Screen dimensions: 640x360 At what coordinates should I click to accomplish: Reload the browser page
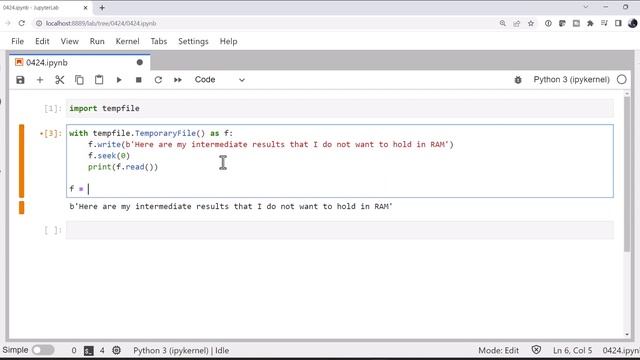22,23
